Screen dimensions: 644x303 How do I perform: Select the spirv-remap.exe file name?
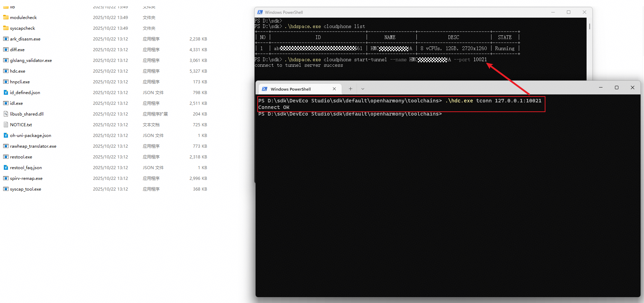[26, 178]
